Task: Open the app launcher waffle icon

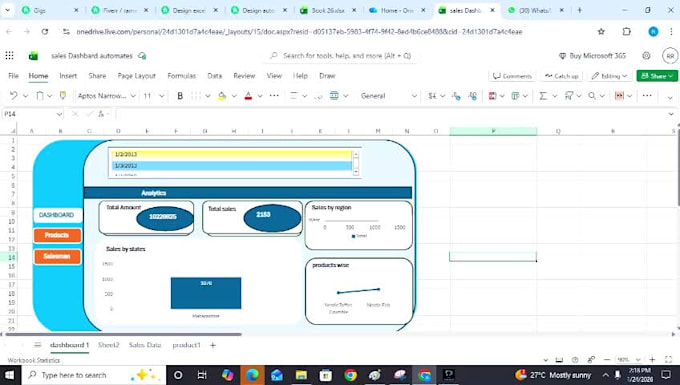Action: (10, 55)
